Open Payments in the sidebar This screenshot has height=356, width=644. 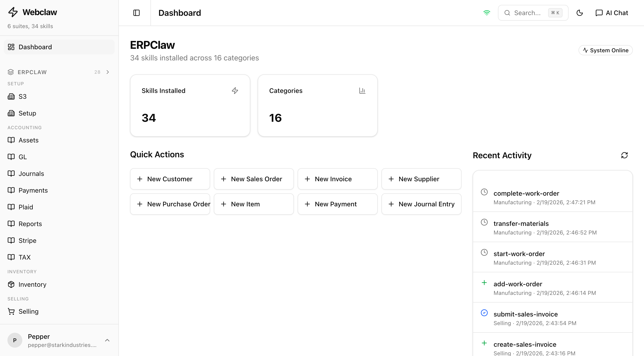click(x=59, y=190)
